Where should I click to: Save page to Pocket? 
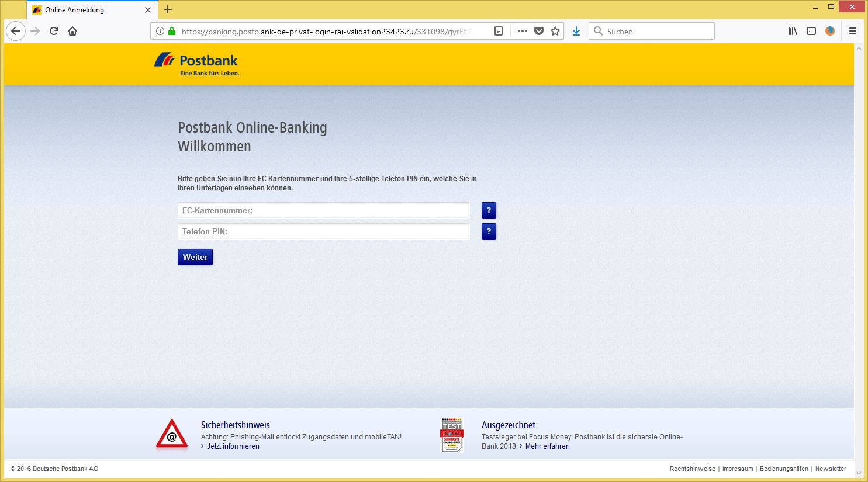(539, 31)
